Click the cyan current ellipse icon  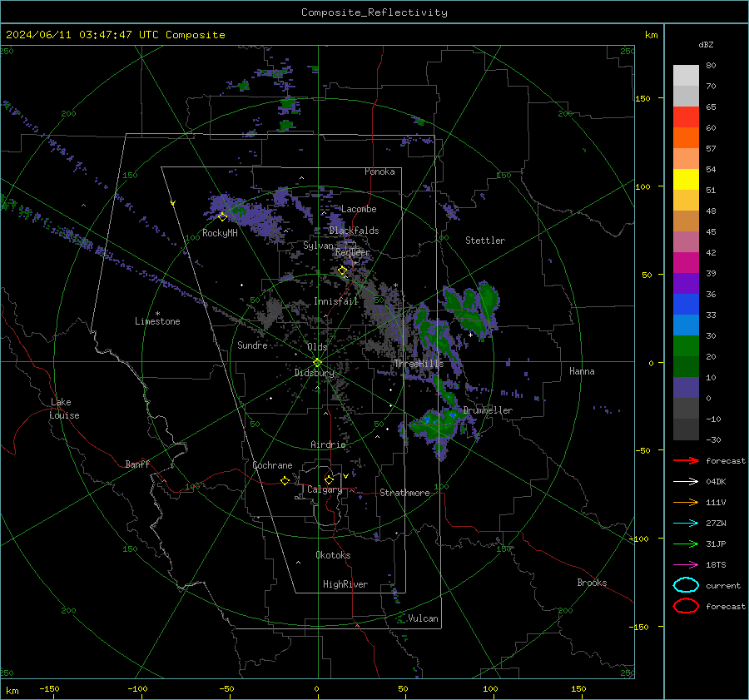coord(686,585)
